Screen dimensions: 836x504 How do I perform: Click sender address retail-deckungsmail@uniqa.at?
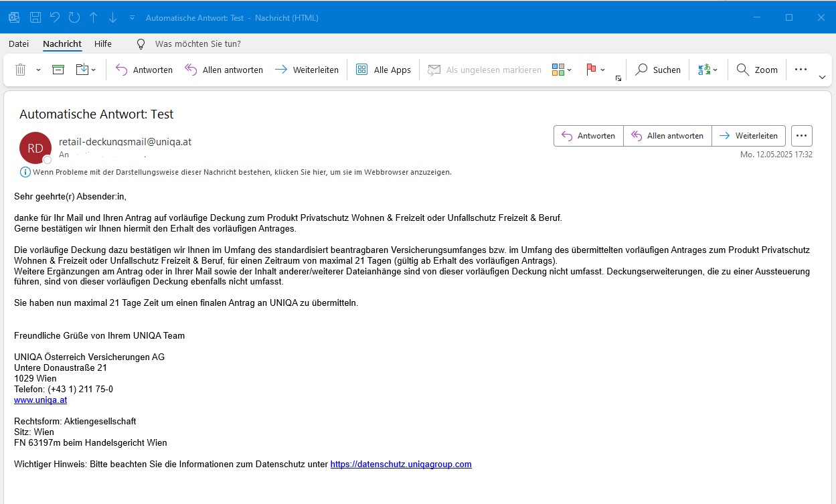coord(125,141)
